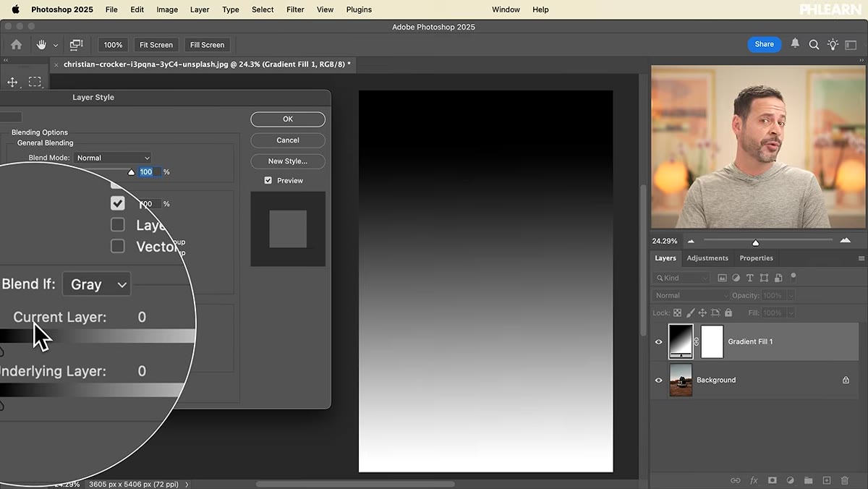This screenshot has height=489, width=868.
Task: Create new fill or adjustment layer
Action: pyautogui.click(x=791, y=480)
